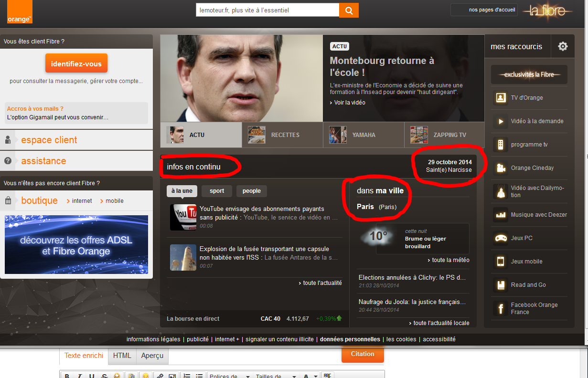Image resolution: width=588 pixels, height=378 pixels.
Task: Switch to the à la une news tab
Action: 182,191
